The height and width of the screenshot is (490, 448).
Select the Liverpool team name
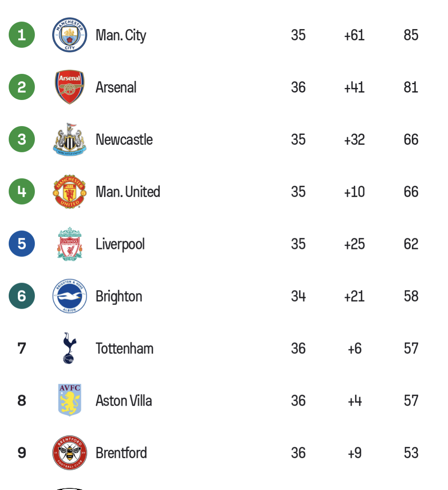(120, 244)
